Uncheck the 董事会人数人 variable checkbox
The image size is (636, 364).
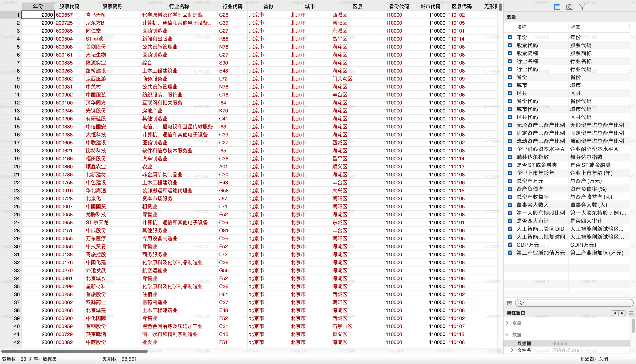click(510, 205)
